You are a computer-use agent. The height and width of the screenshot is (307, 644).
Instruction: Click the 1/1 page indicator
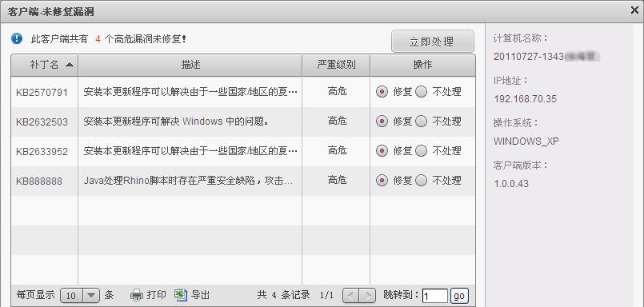point(327,295)
